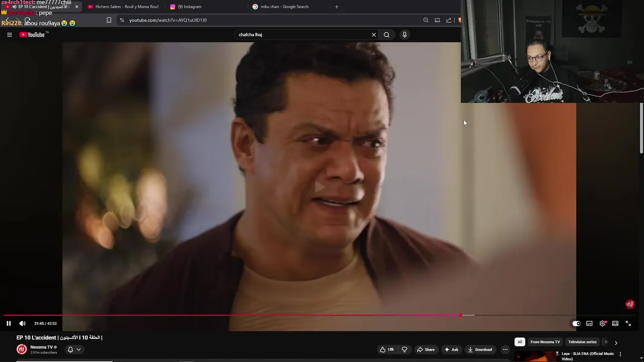Viewport: 644px width, 362px height.
Task: Open the YouTube hamburger guide menu
Action: tap(9, 35)
